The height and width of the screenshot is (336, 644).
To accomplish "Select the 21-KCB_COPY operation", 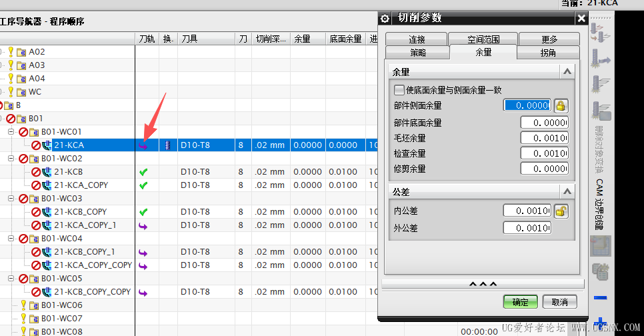I will (80, 212).
